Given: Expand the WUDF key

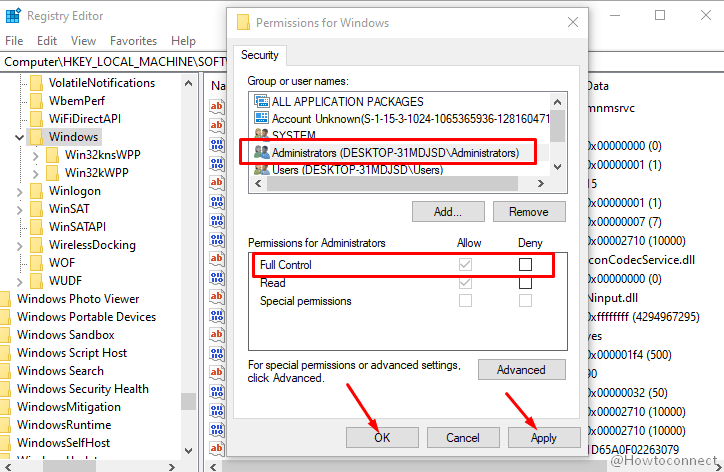Looking at the screenshot, I should 19,281.
